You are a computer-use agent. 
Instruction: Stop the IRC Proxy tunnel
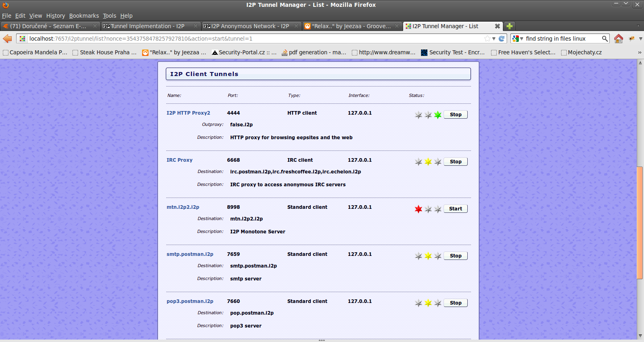tap(456, 162)
